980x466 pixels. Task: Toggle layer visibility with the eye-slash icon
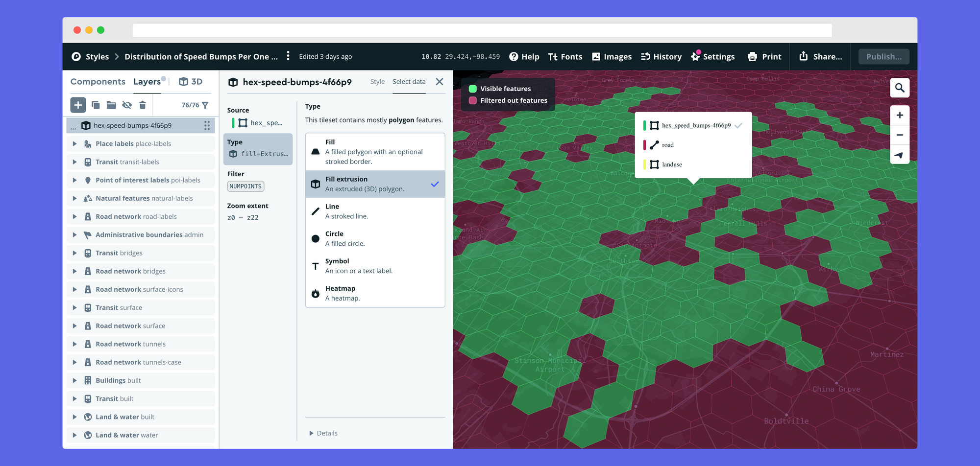click(127, 105)
